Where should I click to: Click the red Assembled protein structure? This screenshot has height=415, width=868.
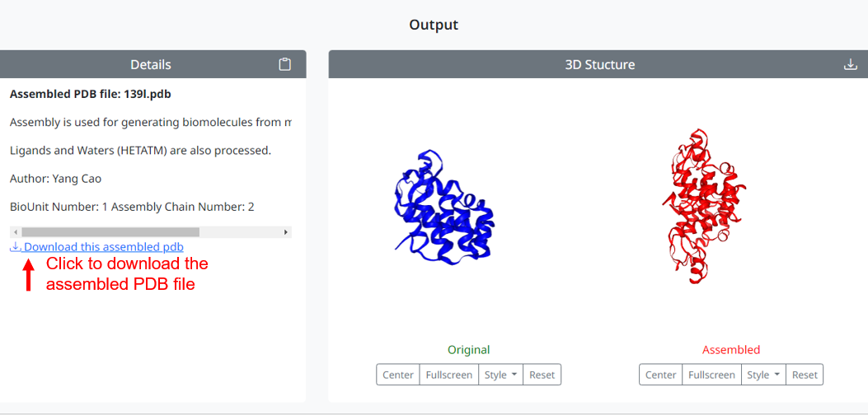click(703, 206)
